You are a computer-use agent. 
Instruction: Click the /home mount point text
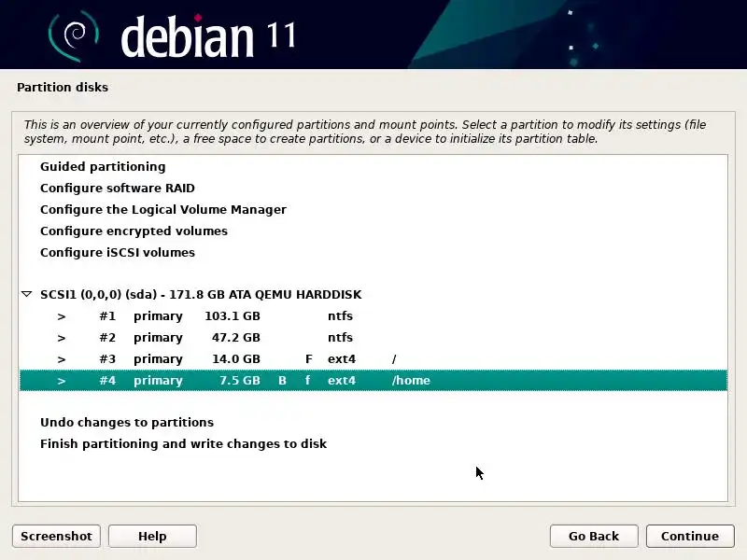(411, 381)
